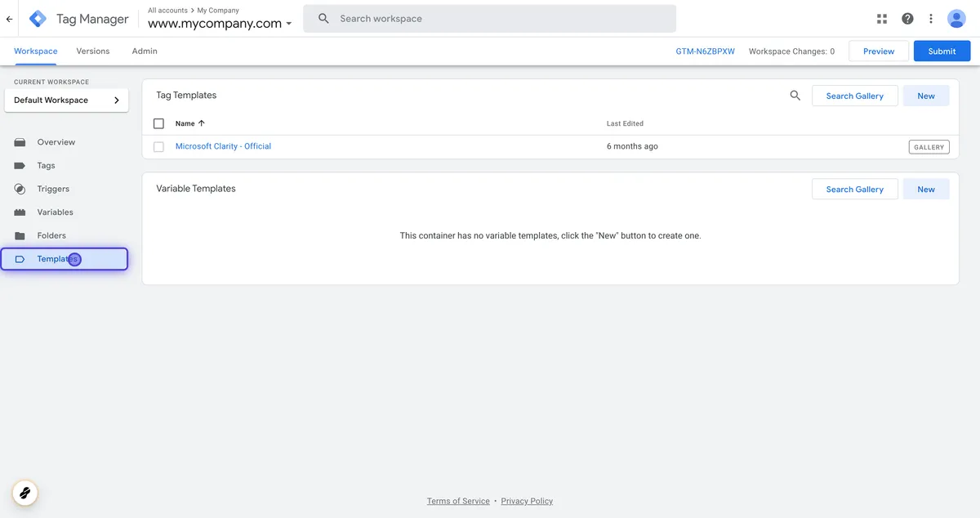
Task: Click the Workspace Changes: 0 text
Action: [791, 51]
